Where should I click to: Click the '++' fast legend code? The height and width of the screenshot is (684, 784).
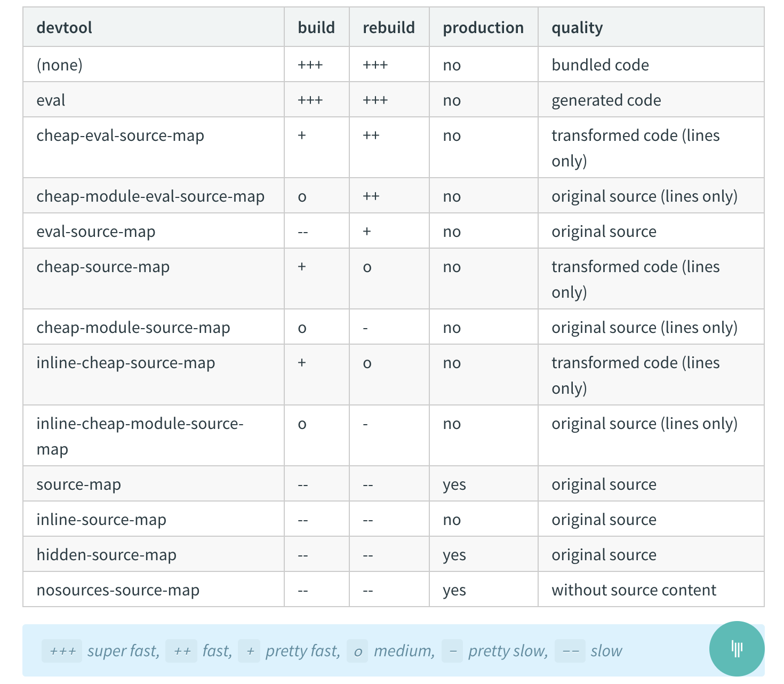click(x=181, y=651)
